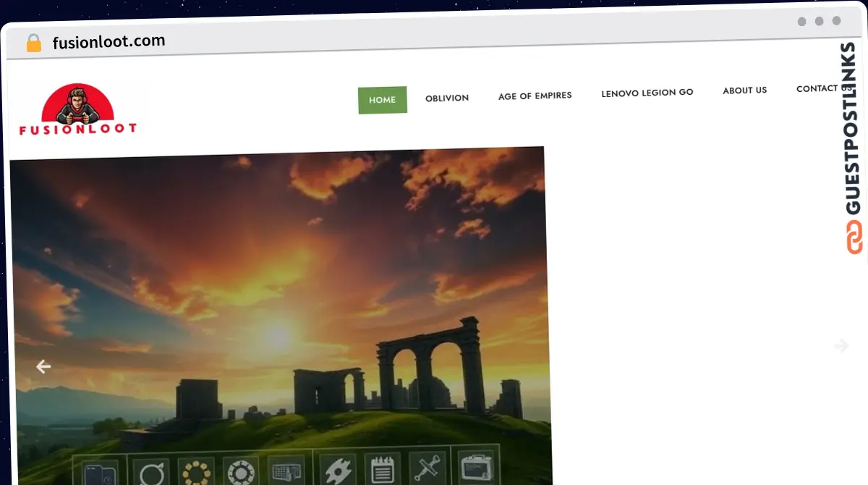868x485 pixels.
Task: Open the Home menu item
Action: pyautogui.click(x=382, y=100)
